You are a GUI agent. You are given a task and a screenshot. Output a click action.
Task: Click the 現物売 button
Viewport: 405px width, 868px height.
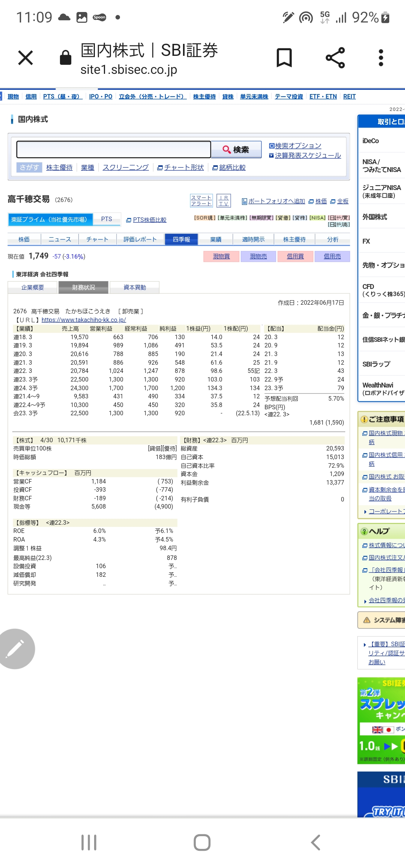tap(258, 256)
